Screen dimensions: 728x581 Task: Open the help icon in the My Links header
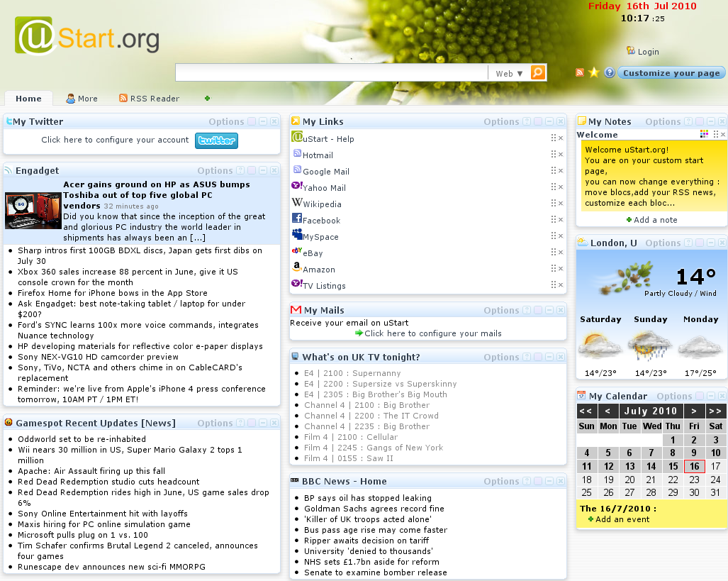pos(527,121)
